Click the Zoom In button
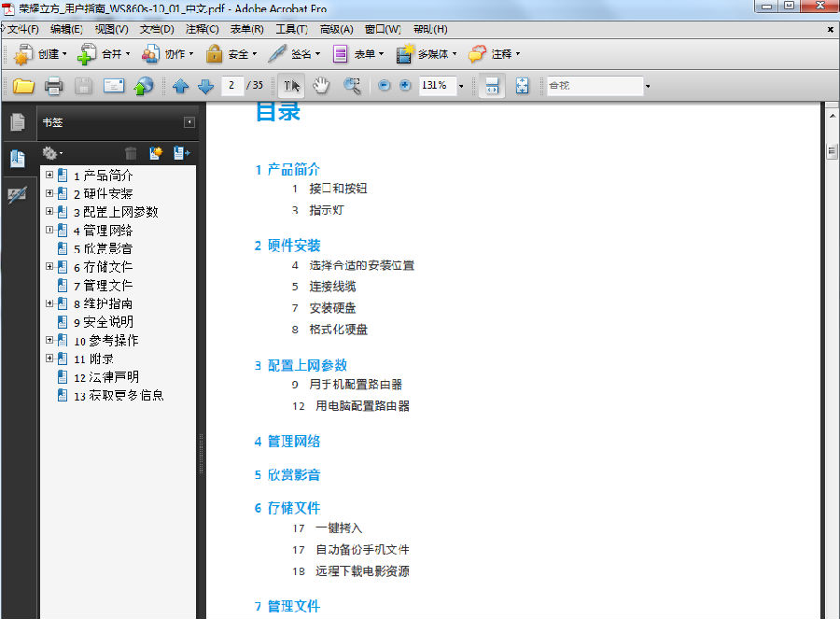Image resolution: width=840 pixels, height=619 pixels. [x=405, y=85]
